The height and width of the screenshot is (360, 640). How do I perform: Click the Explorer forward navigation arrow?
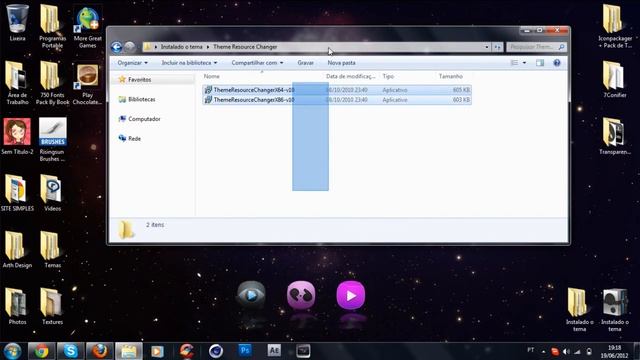[x=129, y=47]
